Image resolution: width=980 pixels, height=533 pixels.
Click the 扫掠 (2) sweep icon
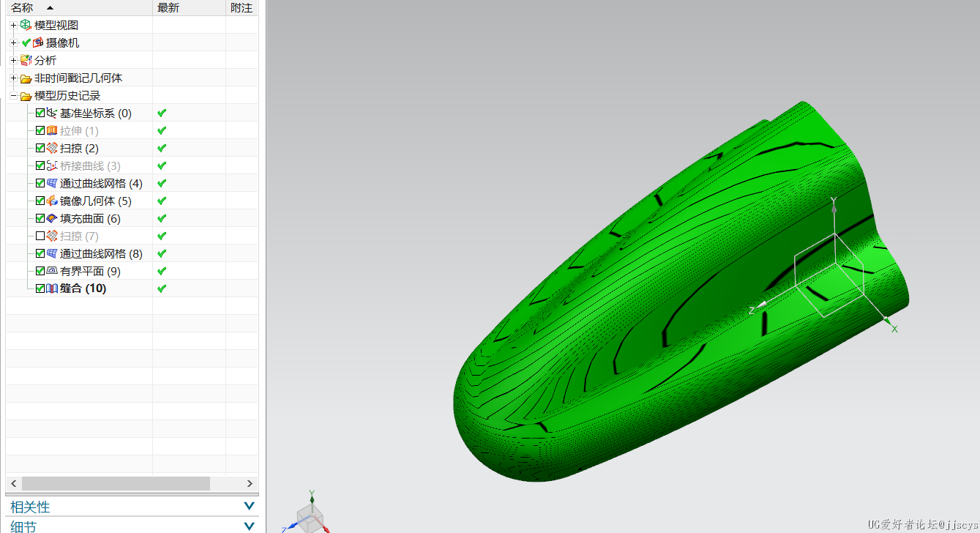[x=52, y=148]
